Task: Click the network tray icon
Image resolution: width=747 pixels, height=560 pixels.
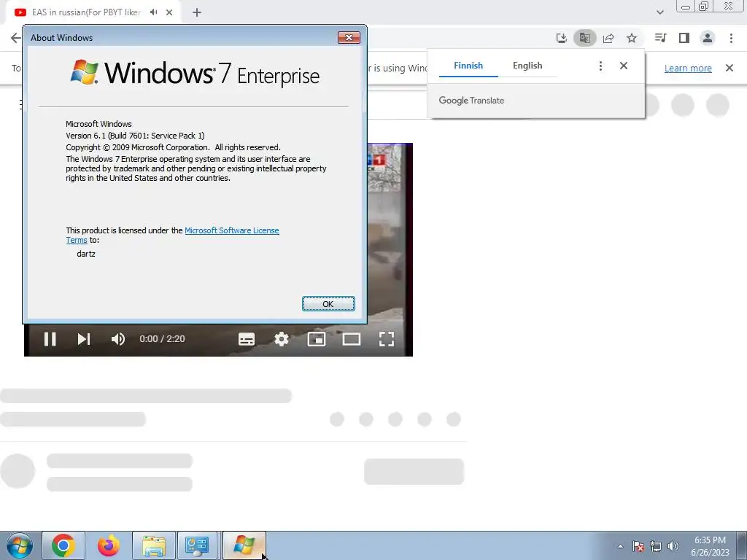Action: pyautogui.click(x=656, y=547)
